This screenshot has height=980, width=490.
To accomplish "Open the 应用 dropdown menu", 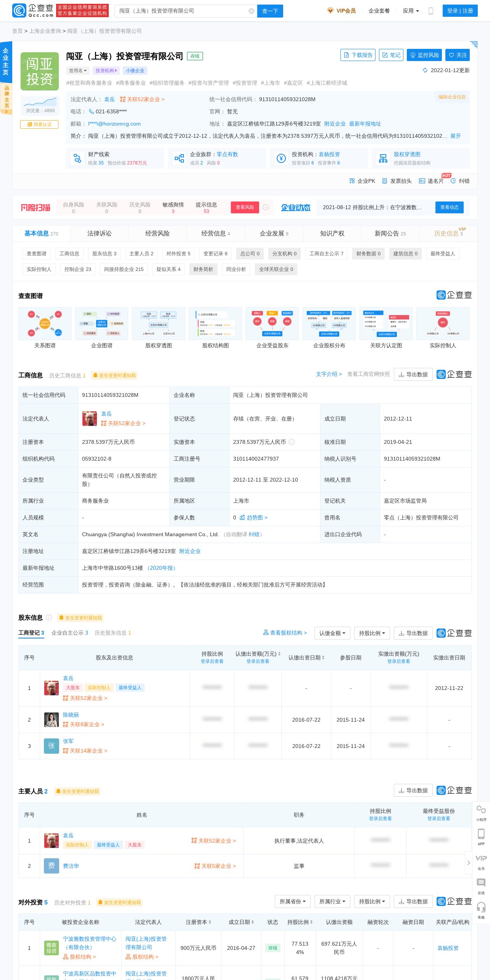I will (411, 11).
